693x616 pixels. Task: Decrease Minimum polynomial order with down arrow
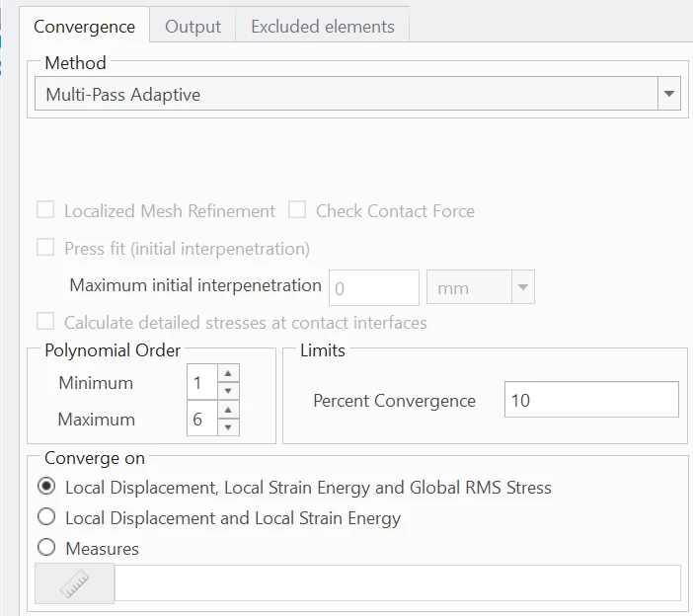(x=228, y=391)
